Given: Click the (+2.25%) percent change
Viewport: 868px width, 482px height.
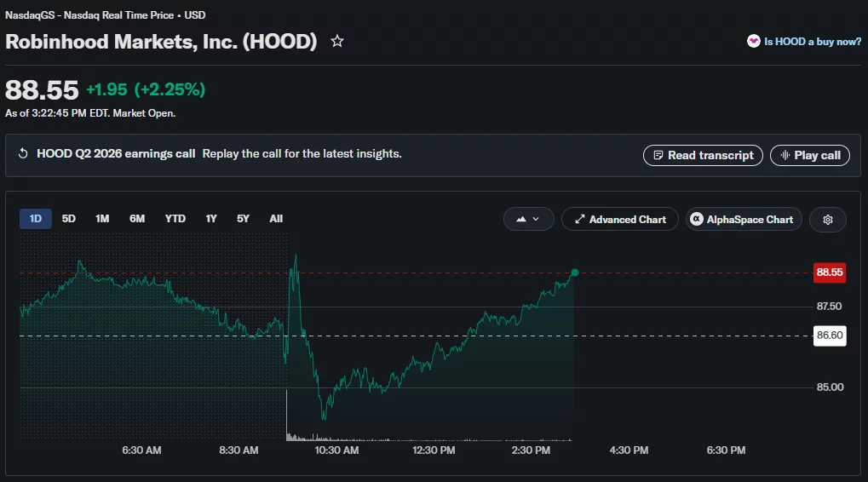Looking at the screenshot, I should [170, 89].
